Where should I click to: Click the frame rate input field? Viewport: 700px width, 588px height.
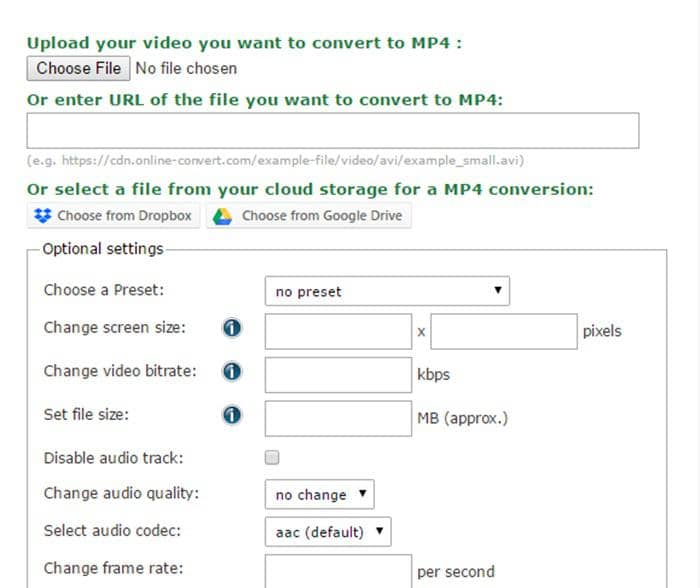(x=338, y=571)
